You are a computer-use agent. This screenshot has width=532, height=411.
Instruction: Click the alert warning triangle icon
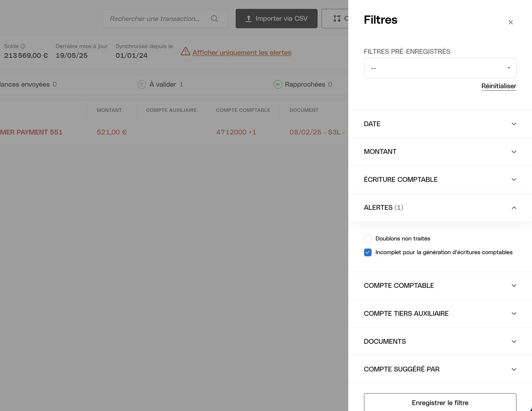185,51
